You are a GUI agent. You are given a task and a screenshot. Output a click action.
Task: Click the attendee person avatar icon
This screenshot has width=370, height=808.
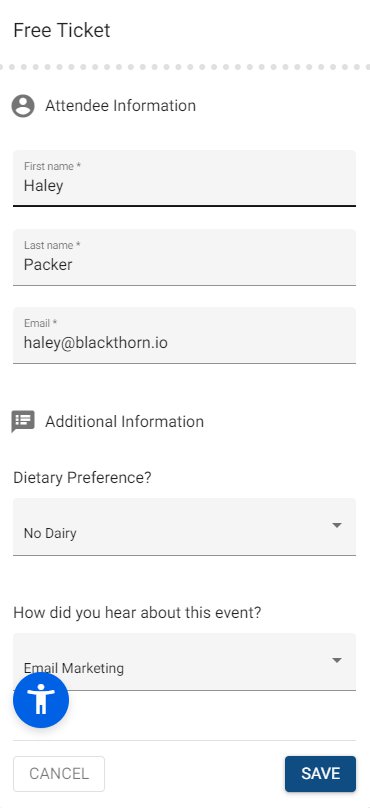(23, 106)
